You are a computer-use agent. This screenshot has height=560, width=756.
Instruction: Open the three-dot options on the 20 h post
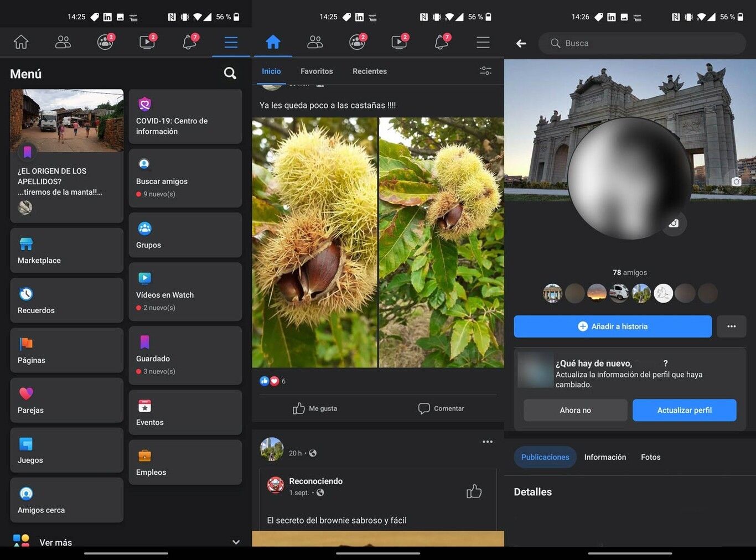point(487,442)
